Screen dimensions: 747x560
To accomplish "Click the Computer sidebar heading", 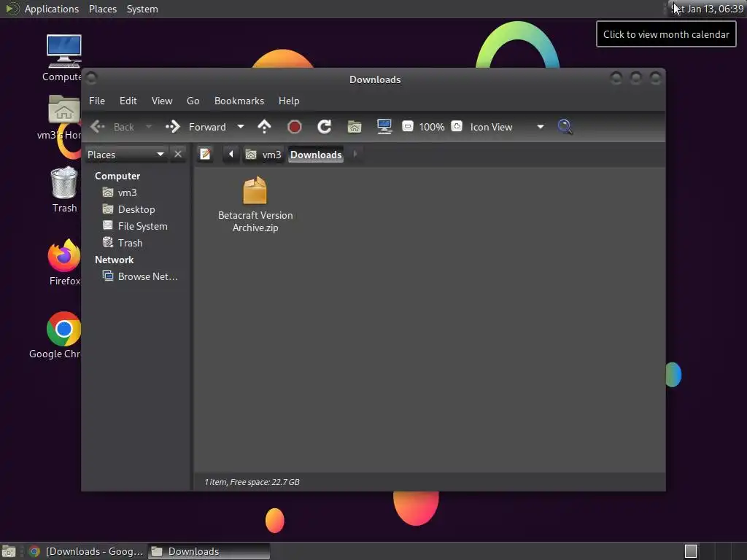I will pyautogui.click(x=117, y=176).
